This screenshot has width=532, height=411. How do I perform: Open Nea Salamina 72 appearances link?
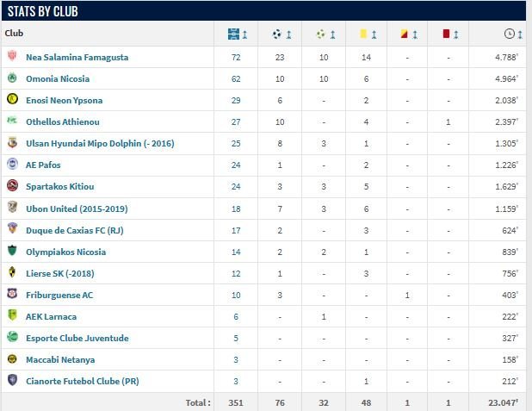[x=236, y=57]
